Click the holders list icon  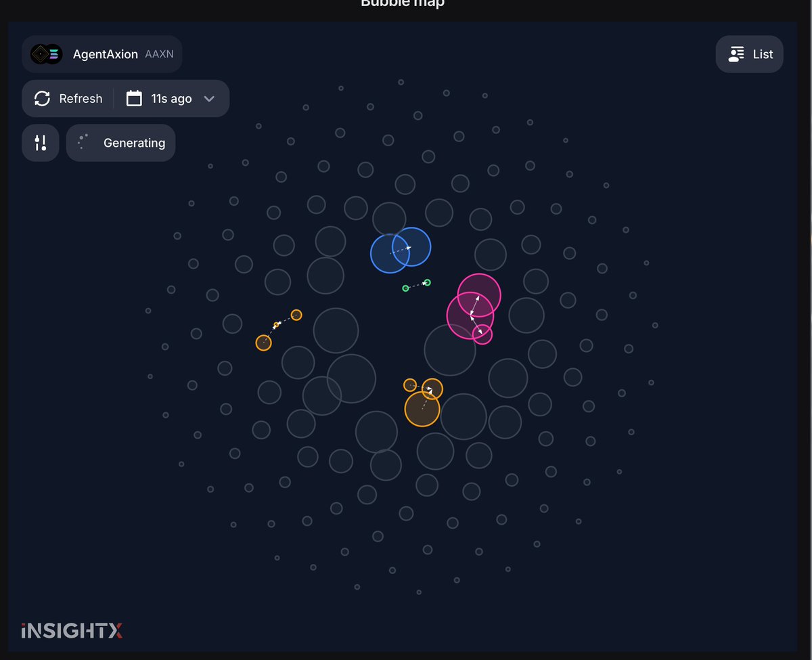[x=736, y=54]
